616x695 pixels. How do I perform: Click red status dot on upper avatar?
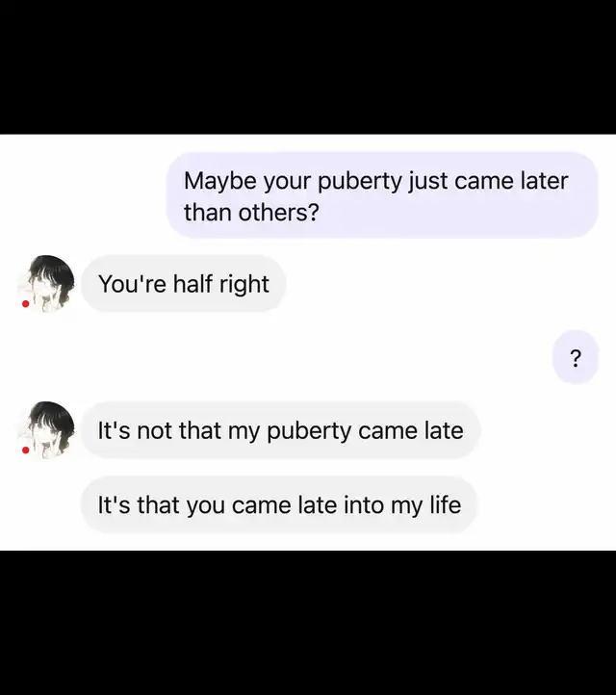point(26,303)
